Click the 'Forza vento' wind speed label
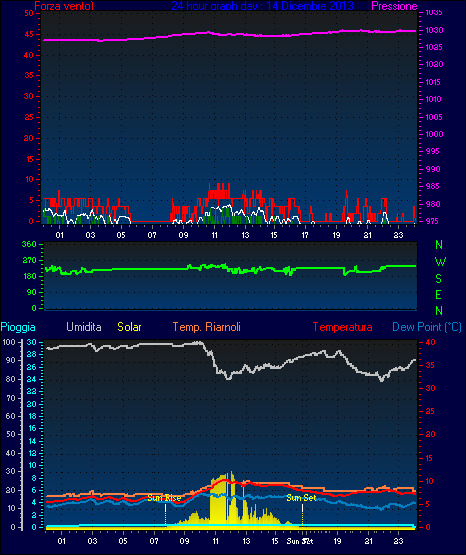 [x=64, y=6]
